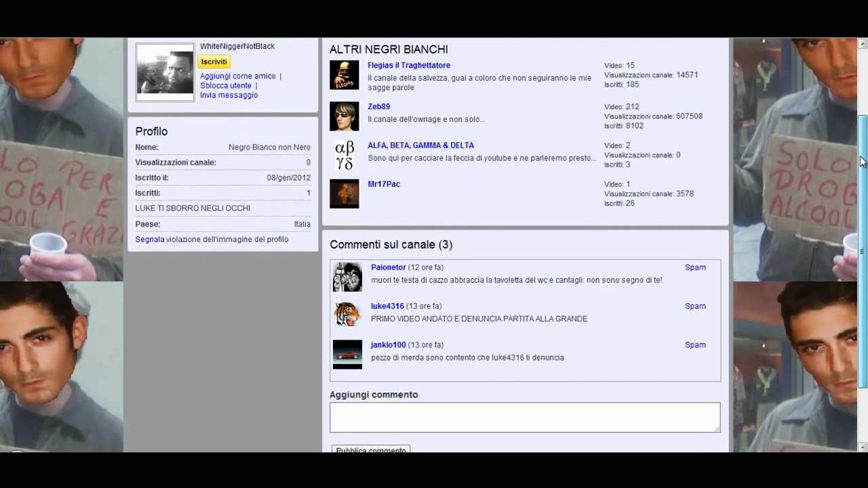Mark Paionetor's comment as Spam
868x488 pixels.
(695, 268)
